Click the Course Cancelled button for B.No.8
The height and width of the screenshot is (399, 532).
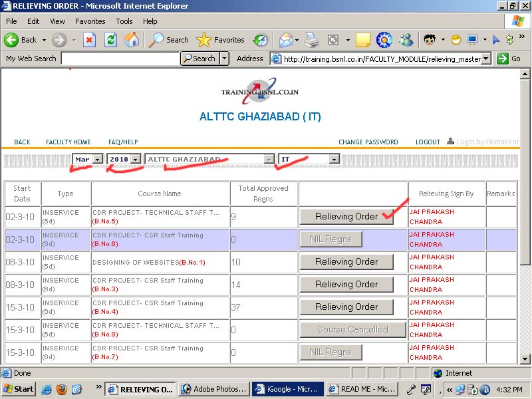[353, 329]
